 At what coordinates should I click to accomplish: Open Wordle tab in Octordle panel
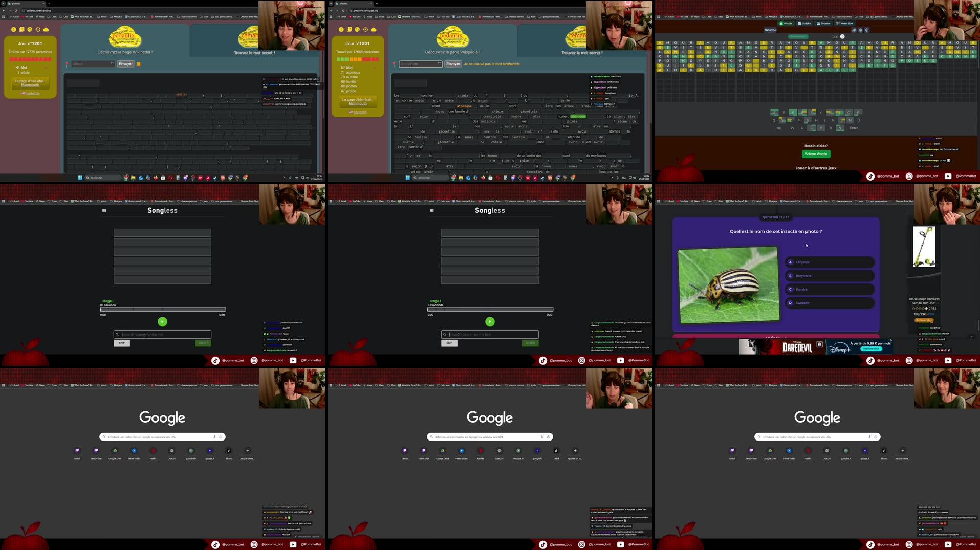786,23
